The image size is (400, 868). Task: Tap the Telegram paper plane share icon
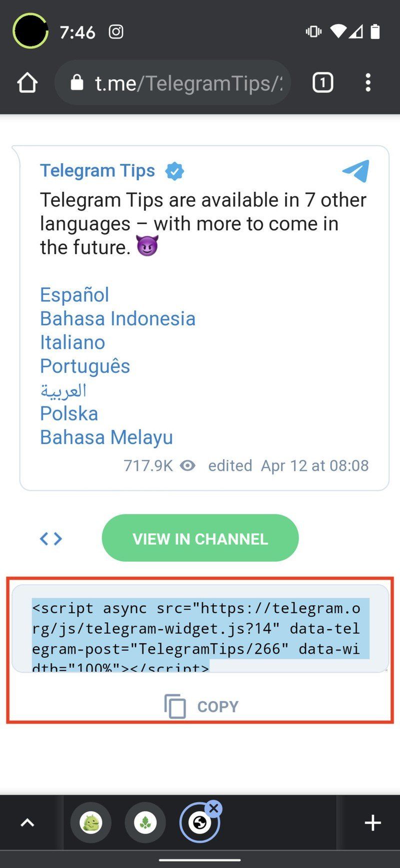coord(356,171)
